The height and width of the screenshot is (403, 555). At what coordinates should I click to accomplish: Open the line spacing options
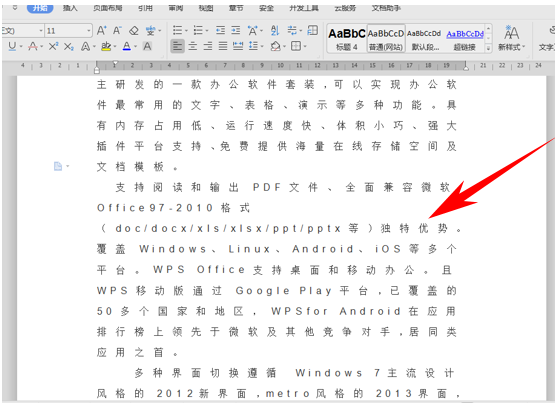(253, 46)
